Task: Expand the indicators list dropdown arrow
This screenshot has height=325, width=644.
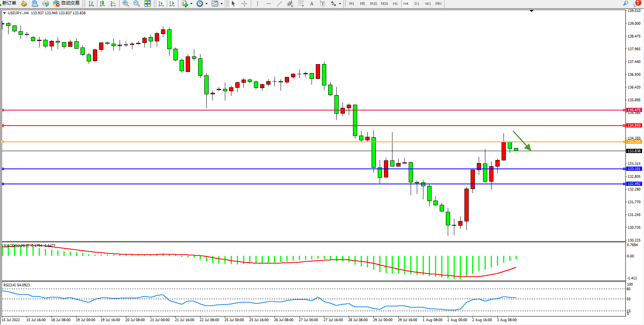Action: pyautogui.click(x=191, y=4)
